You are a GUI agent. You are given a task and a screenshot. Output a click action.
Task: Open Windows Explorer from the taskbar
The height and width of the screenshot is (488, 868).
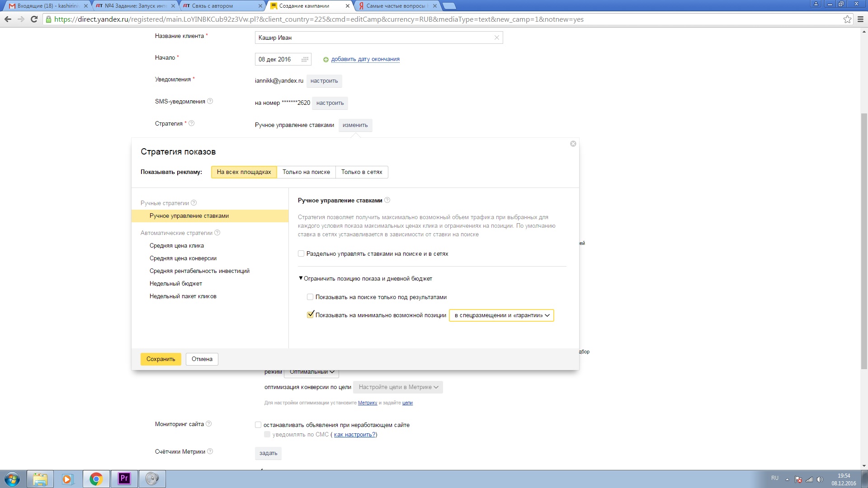(x=40, y=479)
